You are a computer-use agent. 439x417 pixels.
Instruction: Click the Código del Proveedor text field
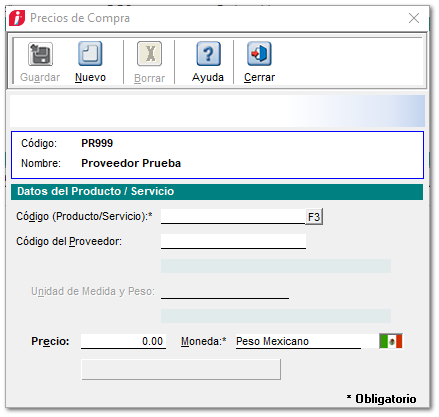tap(233, 241)
